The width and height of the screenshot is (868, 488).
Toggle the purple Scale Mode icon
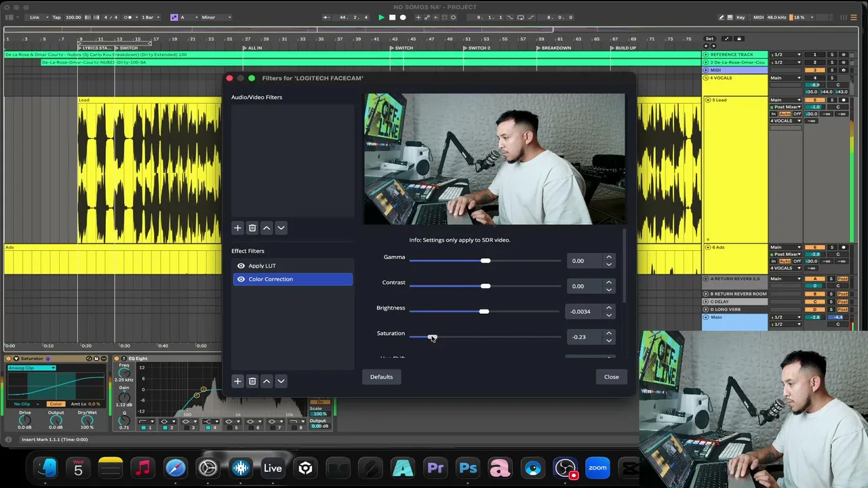point(174,17)
